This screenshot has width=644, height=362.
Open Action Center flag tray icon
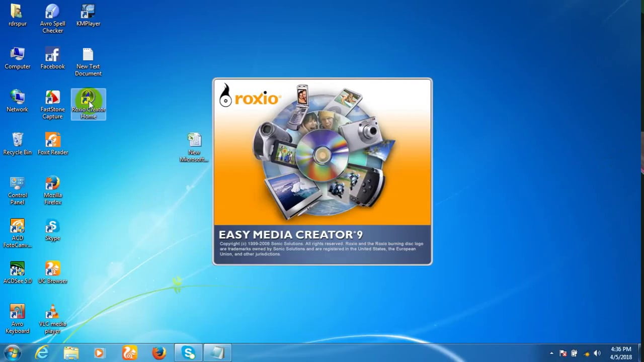563,353
